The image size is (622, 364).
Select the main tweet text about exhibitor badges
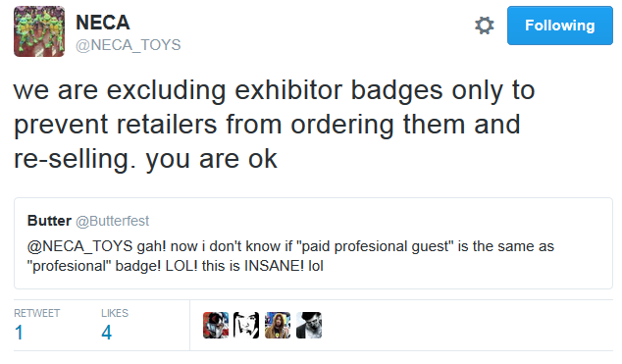275,125
